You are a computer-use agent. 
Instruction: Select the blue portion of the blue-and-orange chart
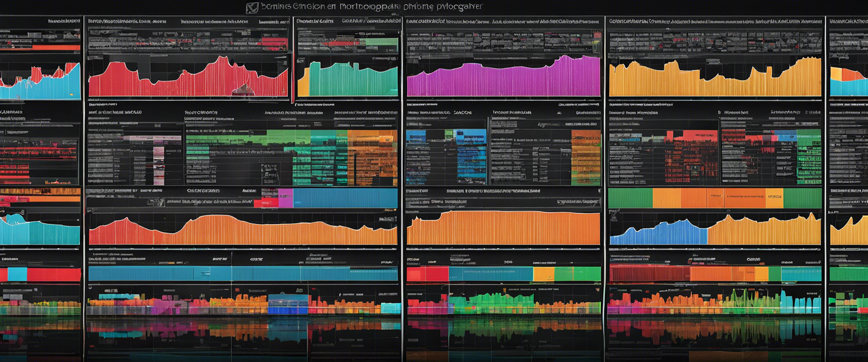coord(660,233)
